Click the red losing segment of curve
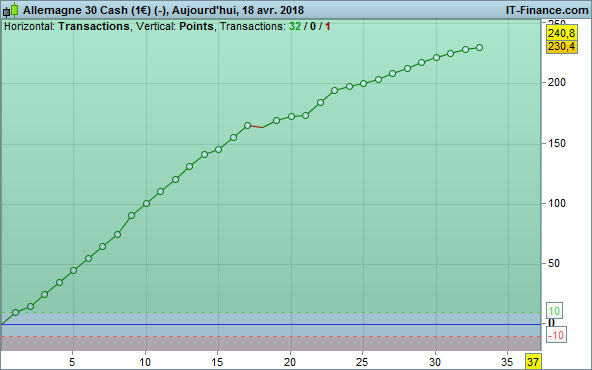Viewport: 592px width, 370px height. (x=256, y=126)
